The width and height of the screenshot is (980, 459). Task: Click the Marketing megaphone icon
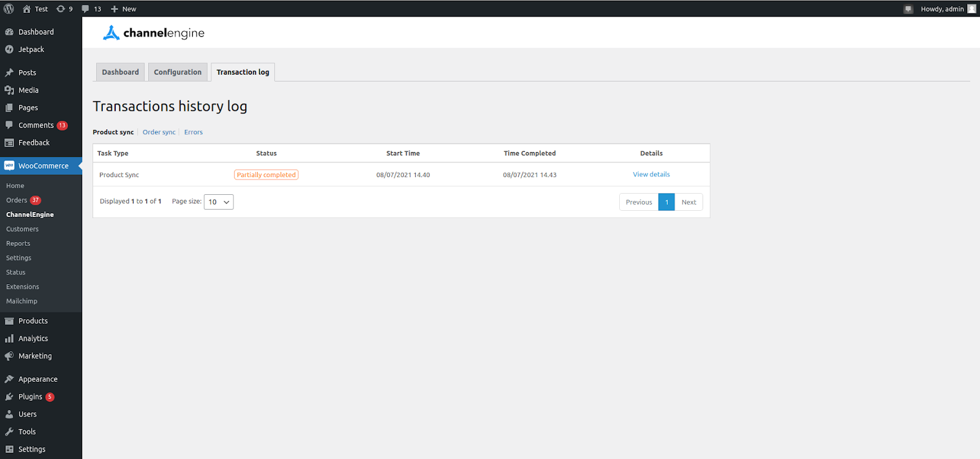(x=9, y=356)
